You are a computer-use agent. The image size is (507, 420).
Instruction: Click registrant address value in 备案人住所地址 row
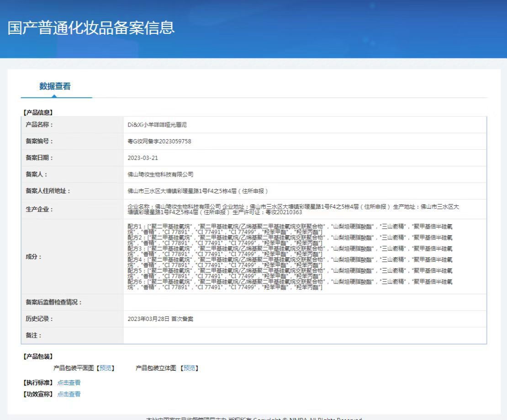(198, 191)
